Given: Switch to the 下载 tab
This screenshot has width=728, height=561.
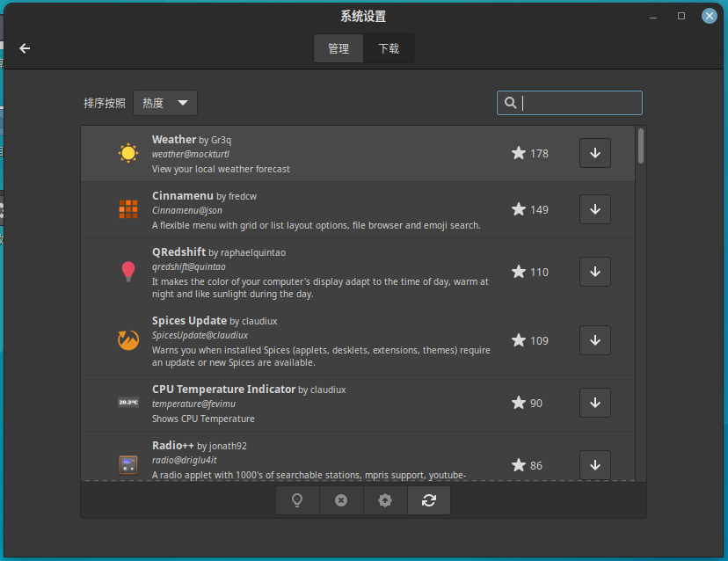Looking at the screenshot, I should pyautogui.click(x=389, y=48).
